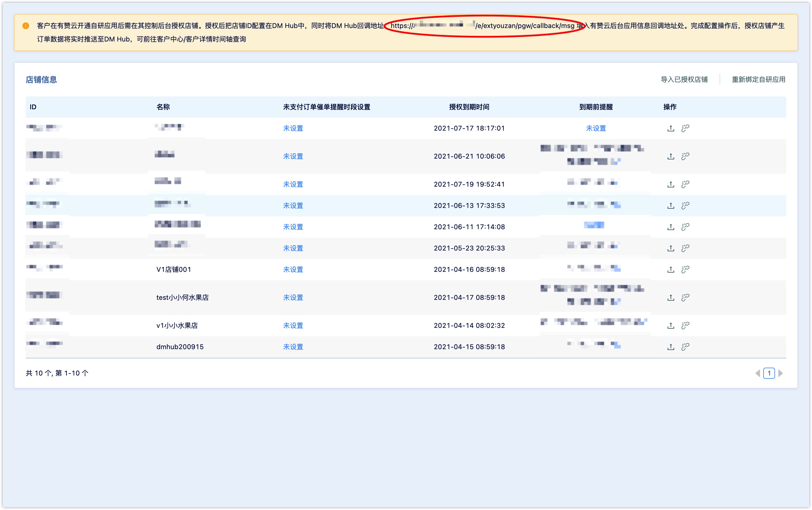
Task: Click the upload icon for test小小何水果店
Action: pyautogui.click(x=671, y=297)
